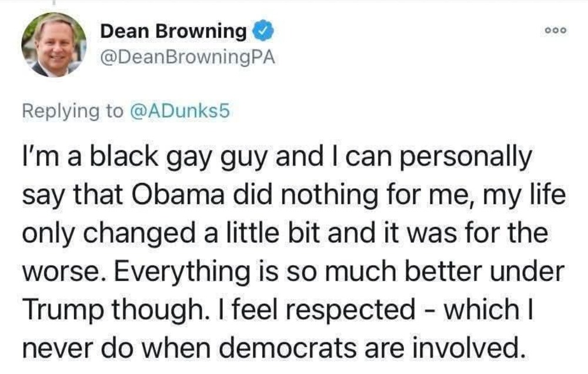Image resolution: width=588 pixels, height=374 pixels.
Task: Click the "Replying to" label
Action: [73, 110]
